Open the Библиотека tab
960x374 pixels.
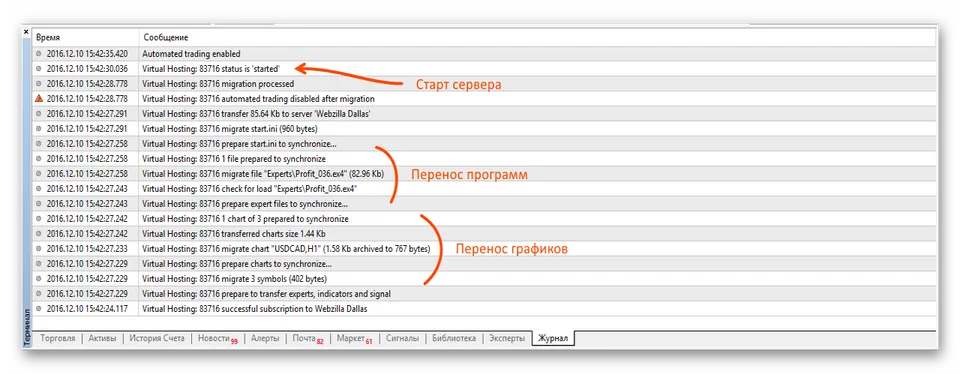(454, 338)
